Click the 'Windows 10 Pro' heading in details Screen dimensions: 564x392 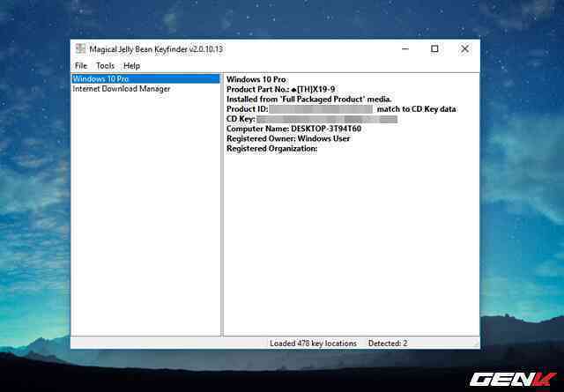tap(256, 79)
